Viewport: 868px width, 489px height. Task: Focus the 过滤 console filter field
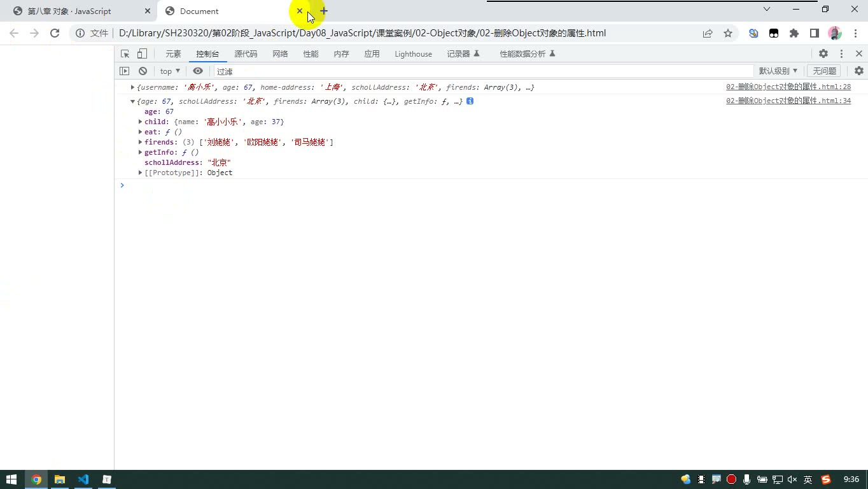coord(484,71)
